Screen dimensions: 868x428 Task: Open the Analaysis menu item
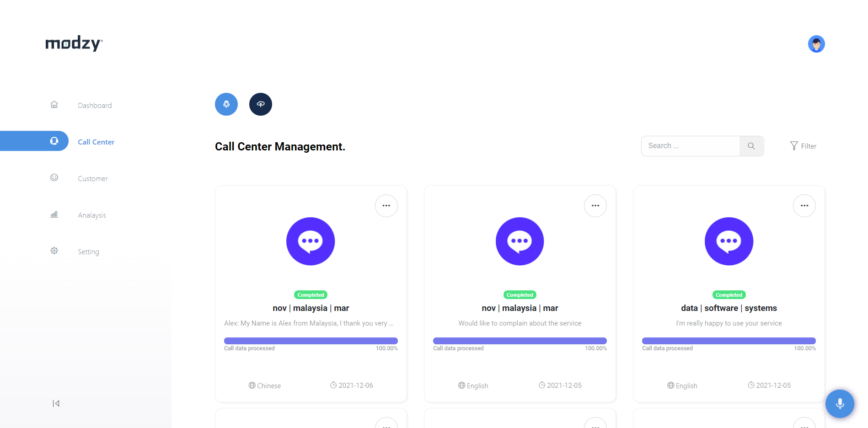pos(92,215)
